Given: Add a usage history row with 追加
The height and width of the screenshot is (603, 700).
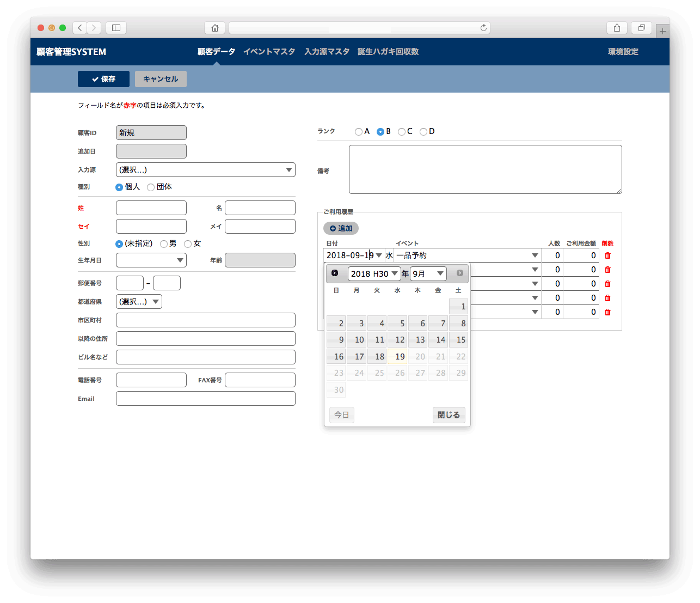Looking at the screenshot, I should pyautogui.click(x=341, y=228).
